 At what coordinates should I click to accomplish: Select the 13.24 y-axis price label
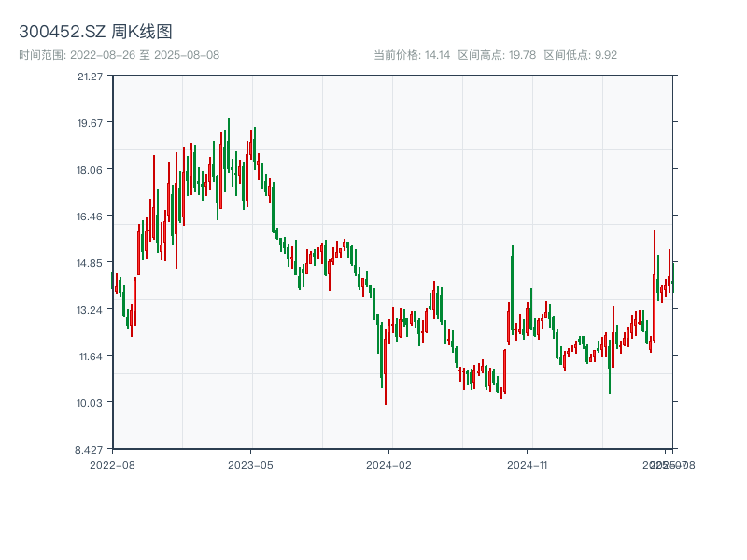tap(91, 309)
